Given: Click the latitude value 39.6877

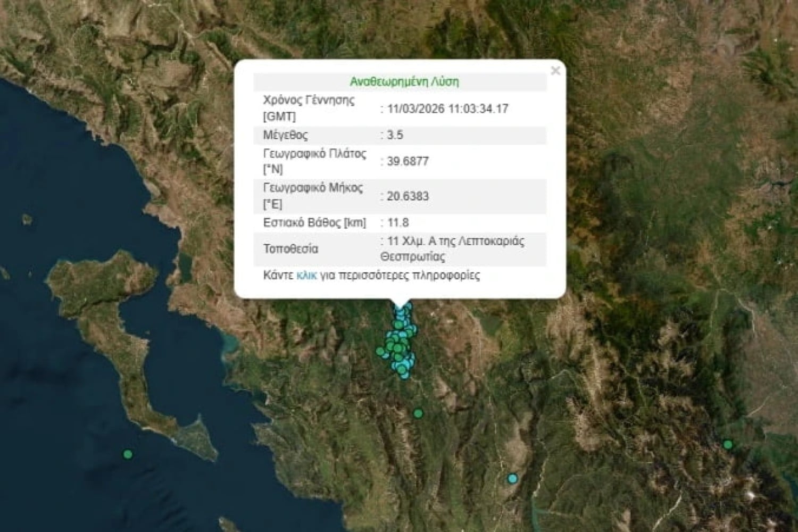Looking at the screenshot, I should pyautogui.click(x=408, y=162).
